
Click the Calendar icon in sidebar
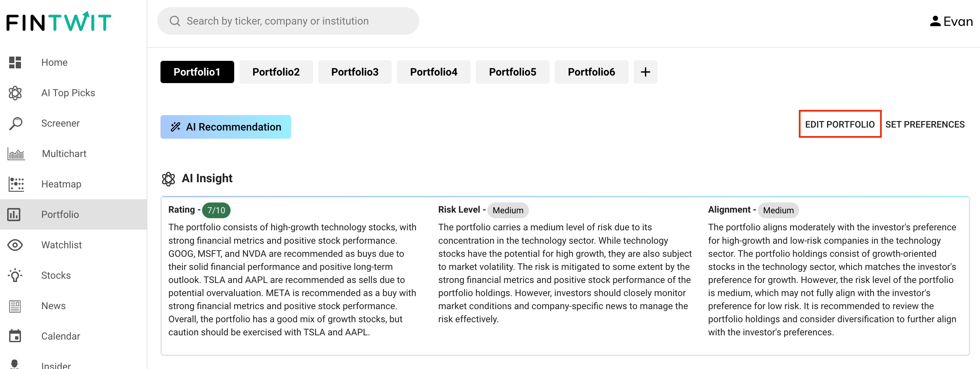tap(15, 336)
